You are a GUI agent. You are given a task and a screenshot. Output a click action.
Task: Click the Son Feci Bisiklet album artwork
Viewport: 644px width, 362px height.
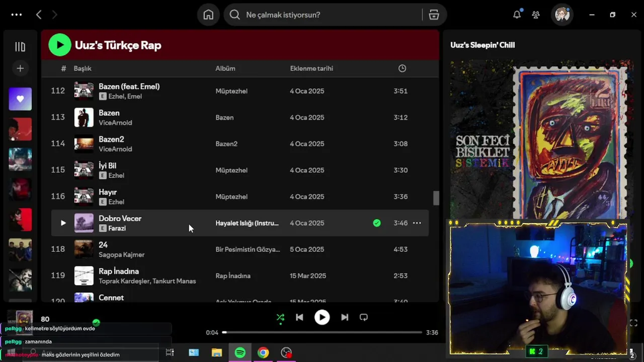pyautogui.click(x=541, y=140)
